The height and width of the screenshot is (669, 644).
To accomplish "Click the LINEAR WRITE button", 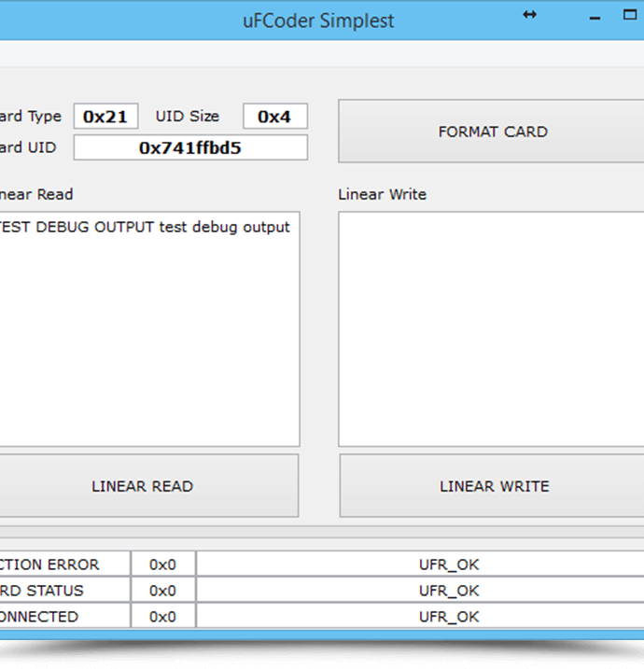I will (492, 486).
